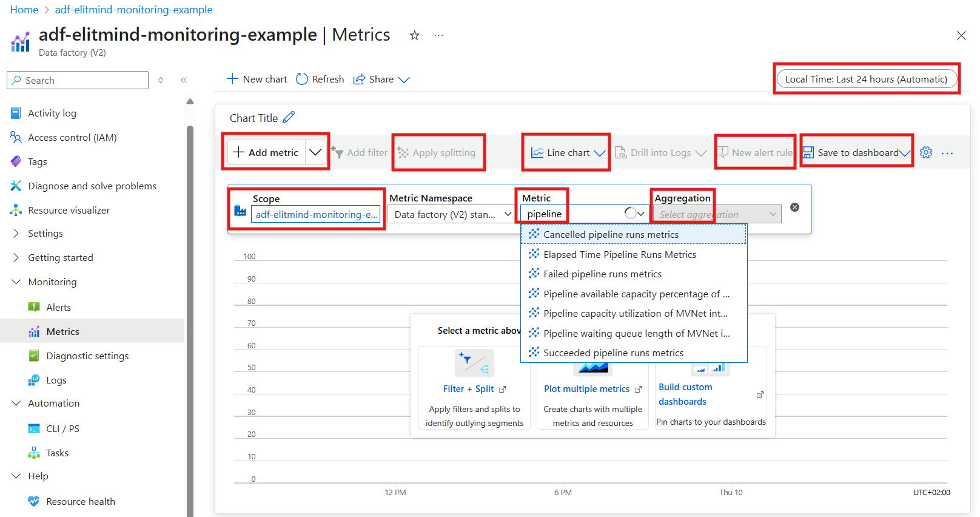The height and width of the screenshot is (517, 980).
Task: Select Succeeded pipeline runs metrics
Action: pyautogui.click(x=634, y=353)
